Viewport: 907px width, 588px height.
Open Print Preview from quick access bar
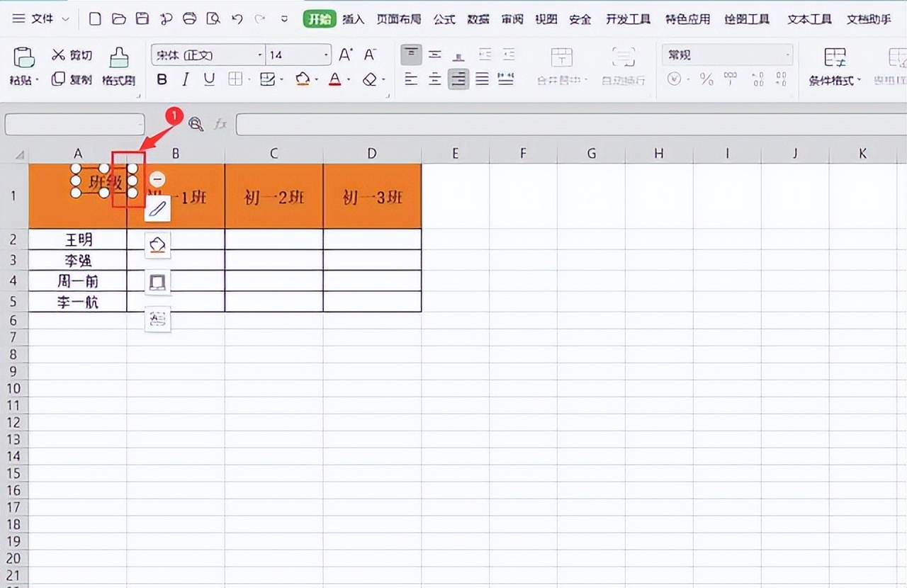coord(213,19)
